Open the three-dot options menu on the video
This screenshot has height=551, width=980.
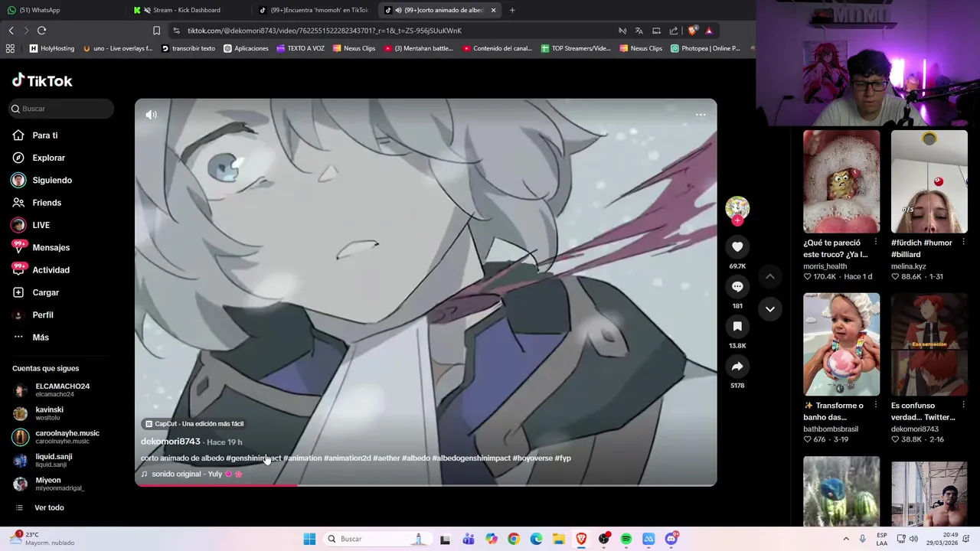[701, 115]
